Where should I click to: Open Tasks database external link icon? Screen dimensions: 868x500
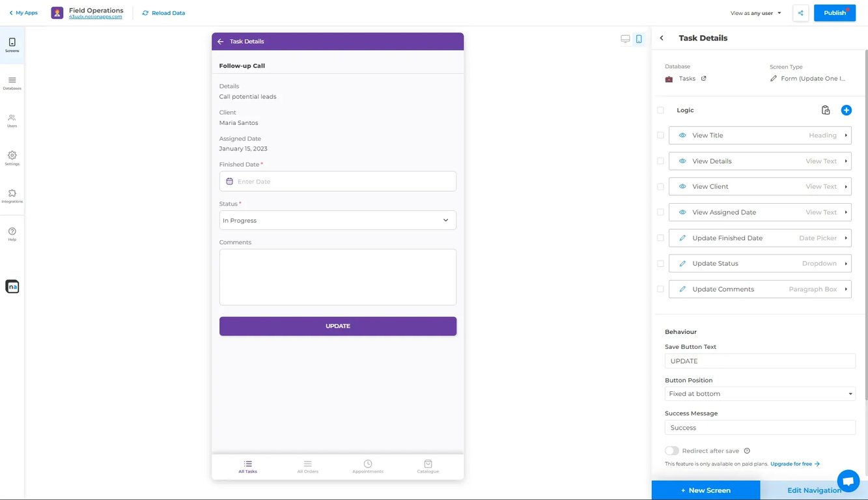pyautogui.click(x=703, y=79)
